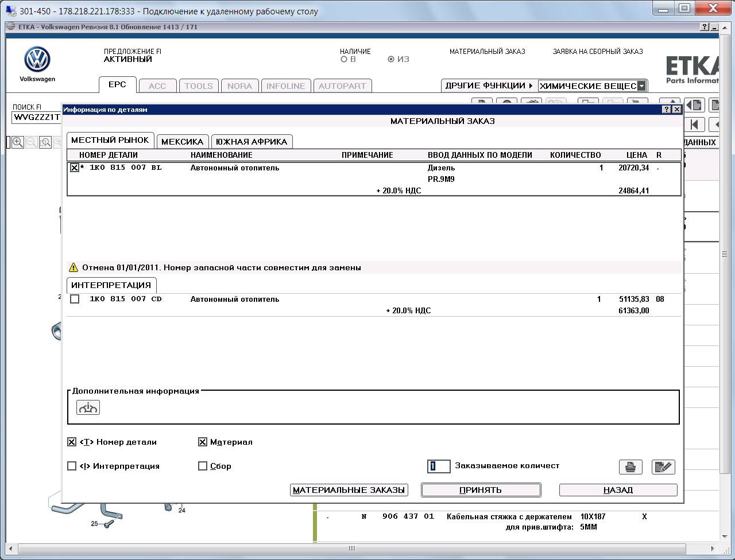735x560 pixels.
Task: Toggle the Материал checkbox
Action: pos(203,442)
